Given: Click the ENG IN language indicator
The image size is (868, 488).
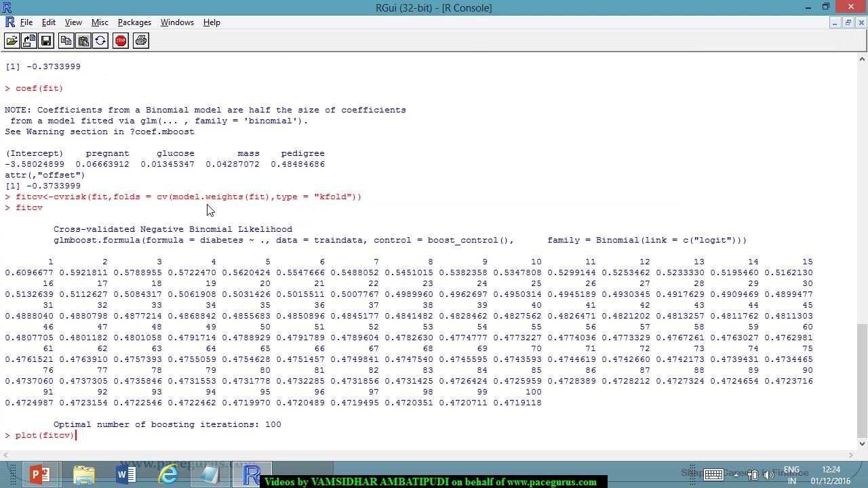Looking at the screenshot, I should tap(791, 475).
